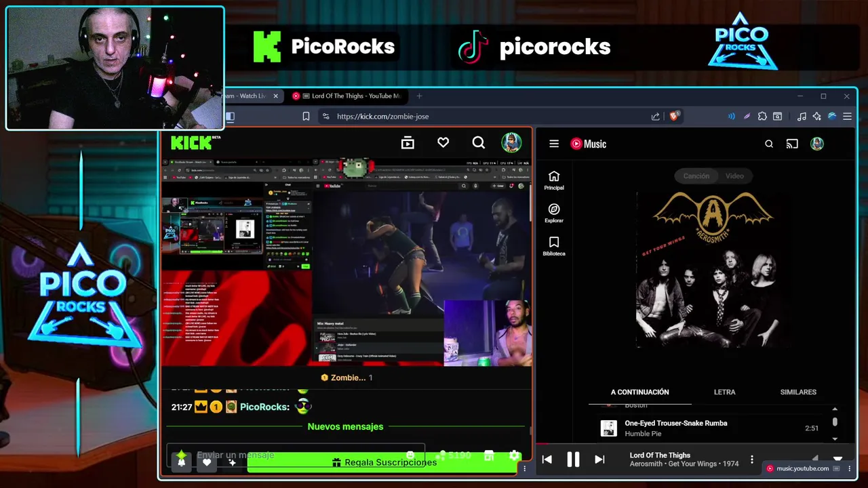Pause the playing song
The height and width of the screenshot is (488, 868).
click(x=573, y=460)
